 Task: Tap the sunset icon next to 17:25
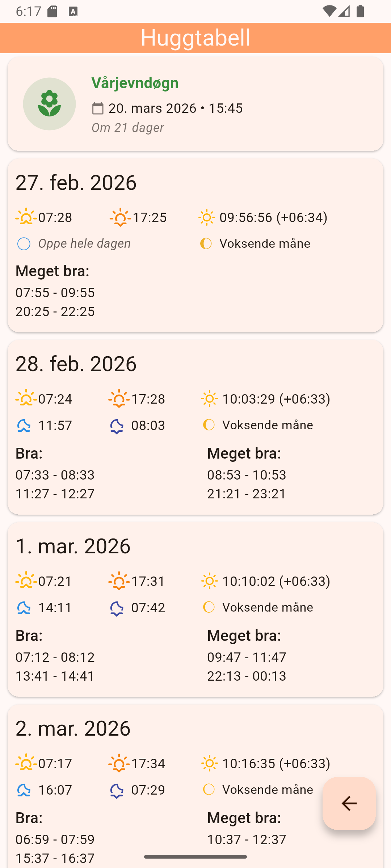click(x=120, y=217)
